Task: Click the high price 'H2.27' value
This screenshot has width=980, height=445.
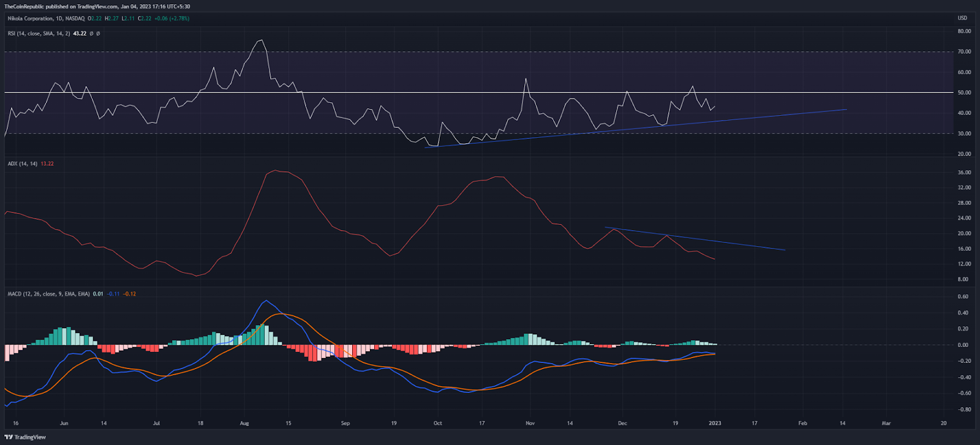Action: 111,18
